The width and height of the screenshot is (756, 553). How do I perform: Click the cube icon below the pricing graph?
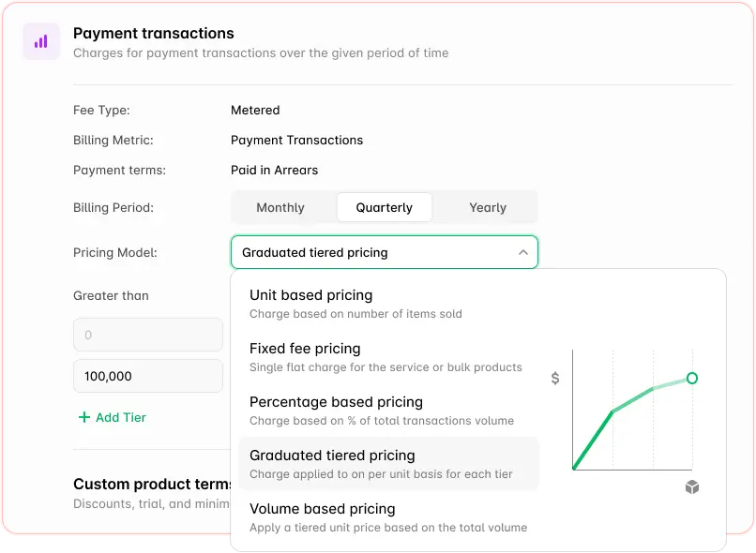[691, 487]
